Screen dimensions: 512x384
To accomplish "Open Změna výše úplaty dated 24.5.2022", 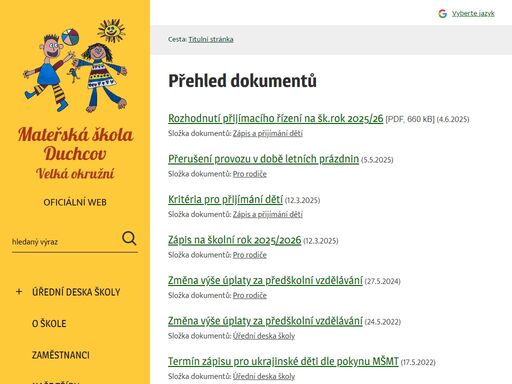I will tap(265, 321).
